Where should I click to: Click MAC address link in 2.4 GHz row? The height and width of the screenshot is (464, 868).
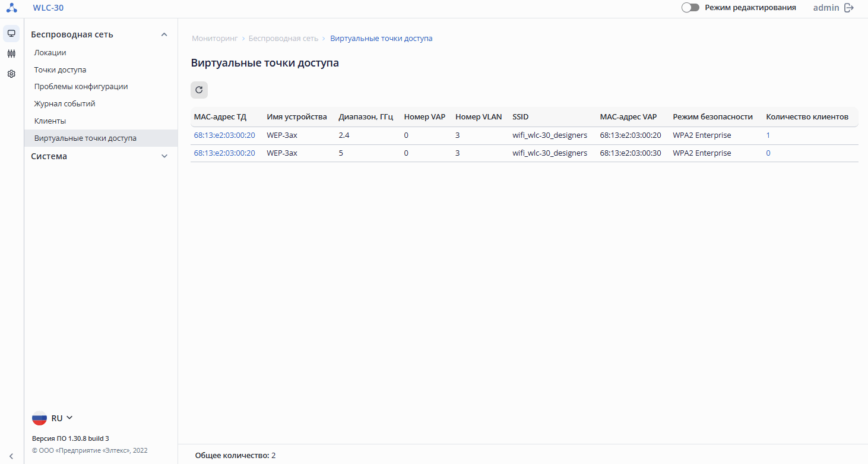pyautogui.click(x=224, y=135)
